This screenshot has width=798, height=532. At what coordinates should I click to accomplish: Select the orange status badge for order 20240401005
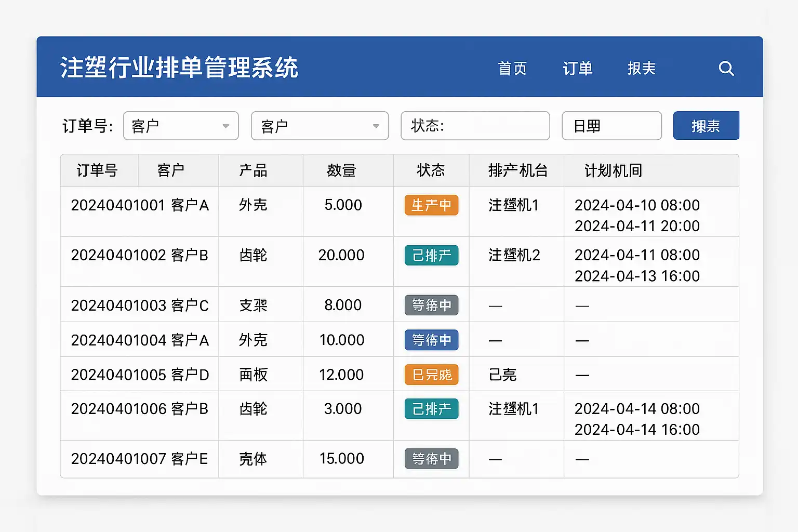coord(431,375)
